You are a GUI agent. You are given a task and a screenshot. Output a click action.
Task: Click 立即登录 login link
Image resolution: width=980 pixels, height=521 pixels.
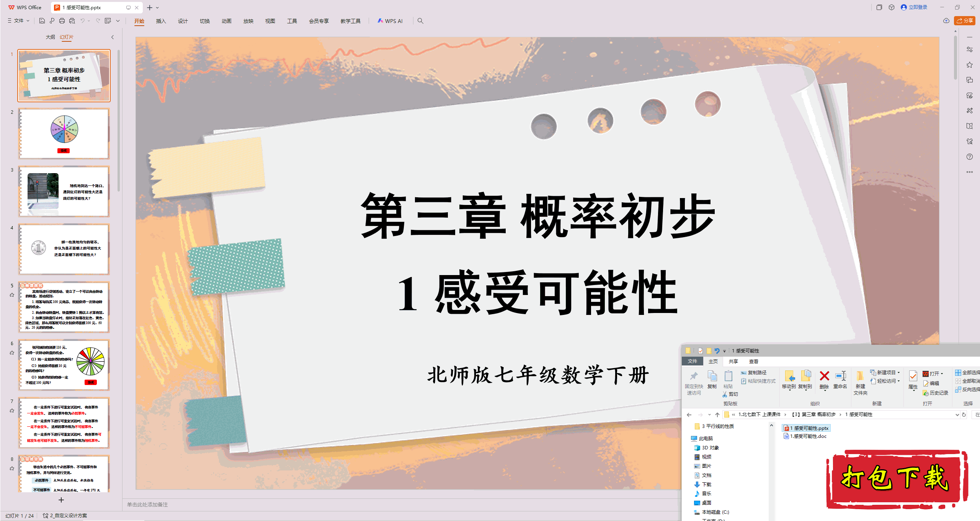click(x=914, y=7)
